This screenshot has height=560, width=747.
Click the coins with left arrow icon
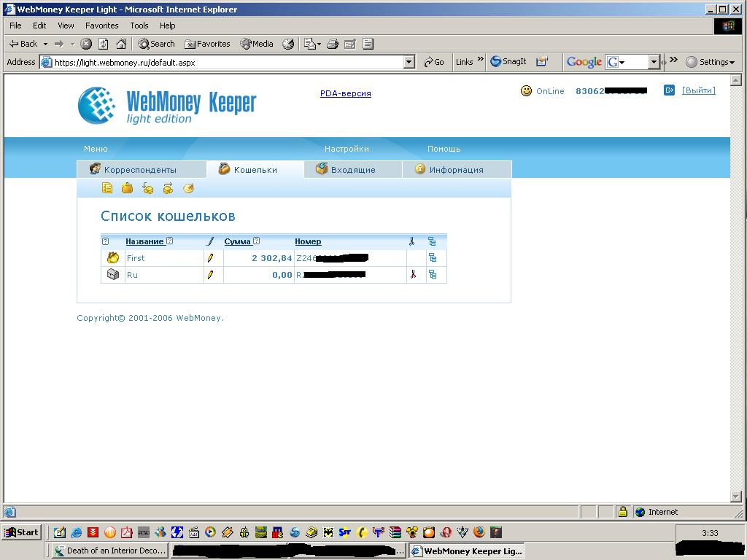147,189
